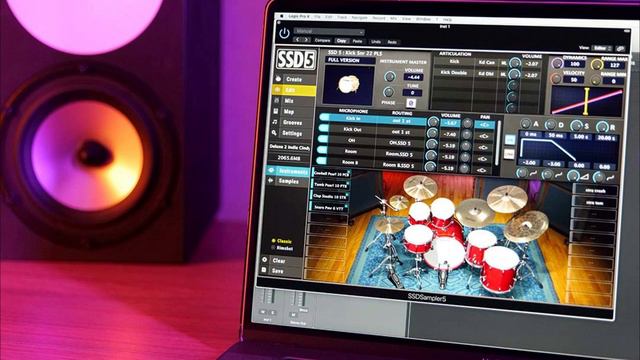Select the Cowbell Pearl instrument slot

pos(331,173)
